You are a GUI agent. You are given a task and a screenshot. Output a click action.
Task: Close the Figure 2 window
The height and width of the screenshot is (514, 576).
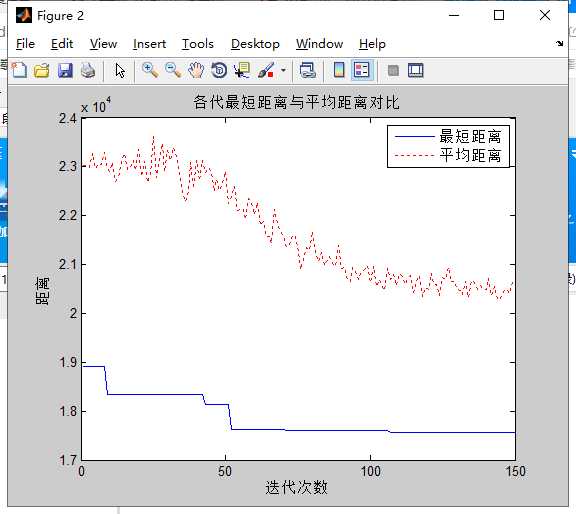(545, 15)
